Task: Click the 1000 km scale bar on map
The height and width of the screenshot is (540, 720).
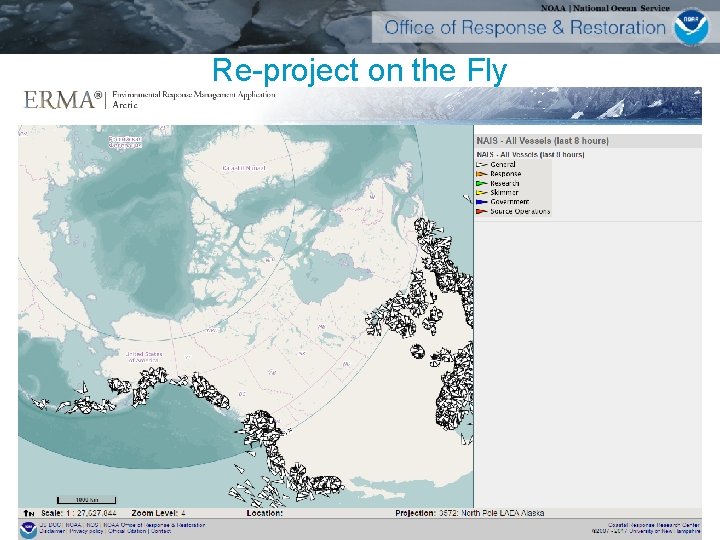Action: (x=86, y=500)
